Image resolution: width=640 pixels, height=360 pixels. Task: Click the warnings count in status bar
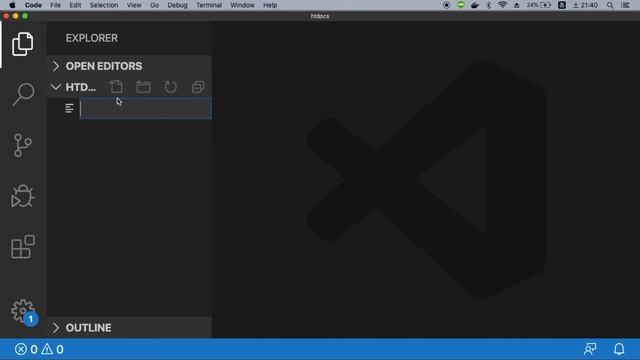coord(53,349)
